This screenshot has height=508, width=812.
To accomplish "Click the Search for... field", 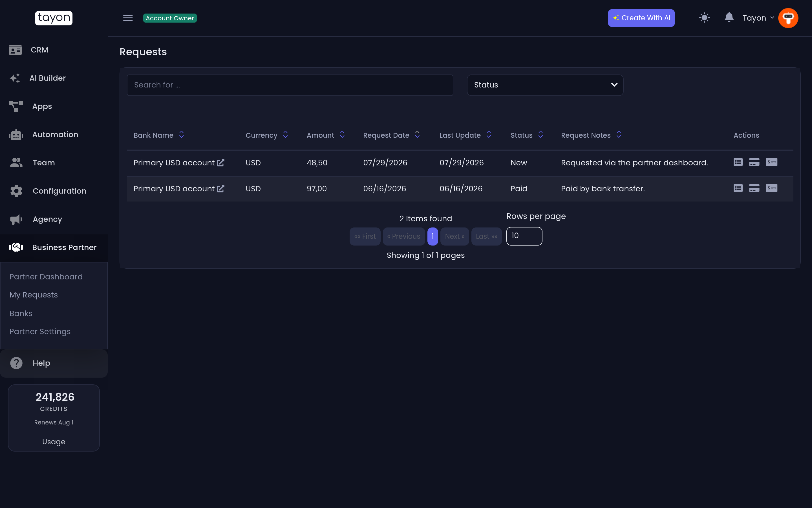I will 290,85.
